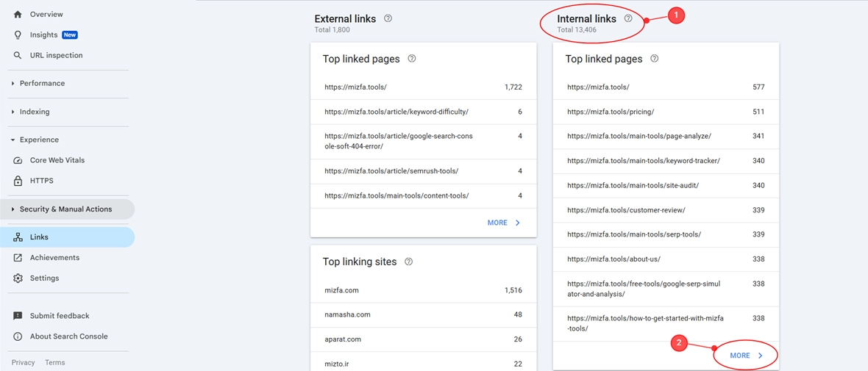
Task: Open Submit feedback
Action: point(59,316)
